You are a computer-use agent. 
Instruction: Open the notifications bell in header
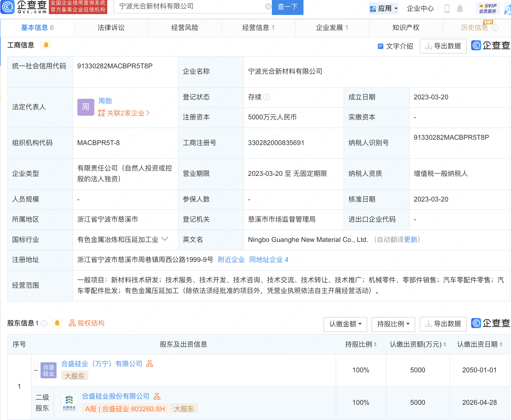[460, 9]
